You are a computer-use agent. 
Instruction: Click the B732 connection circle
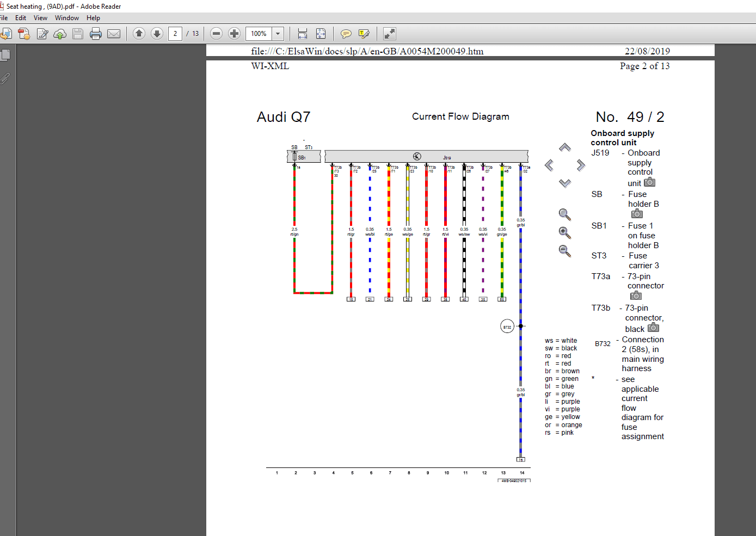click(507, 327)
